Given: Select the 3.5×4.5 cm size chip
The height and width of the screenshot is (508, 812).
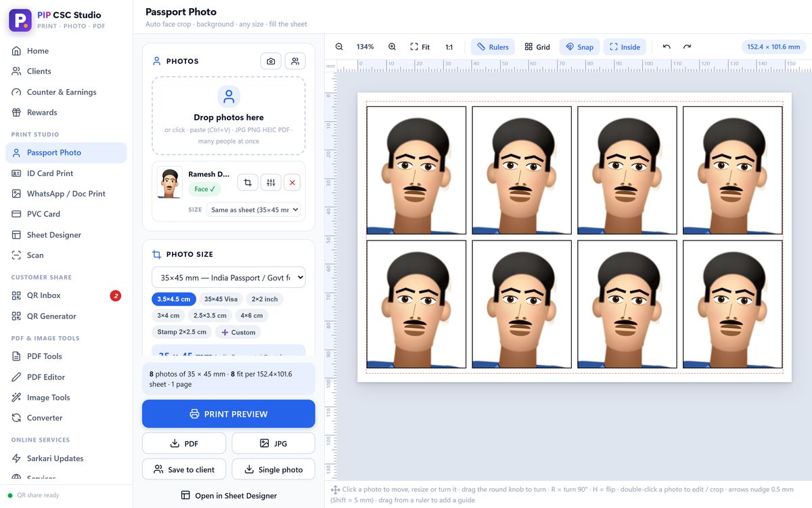Looking at the screenshot, I should click(x=174, y=299).
